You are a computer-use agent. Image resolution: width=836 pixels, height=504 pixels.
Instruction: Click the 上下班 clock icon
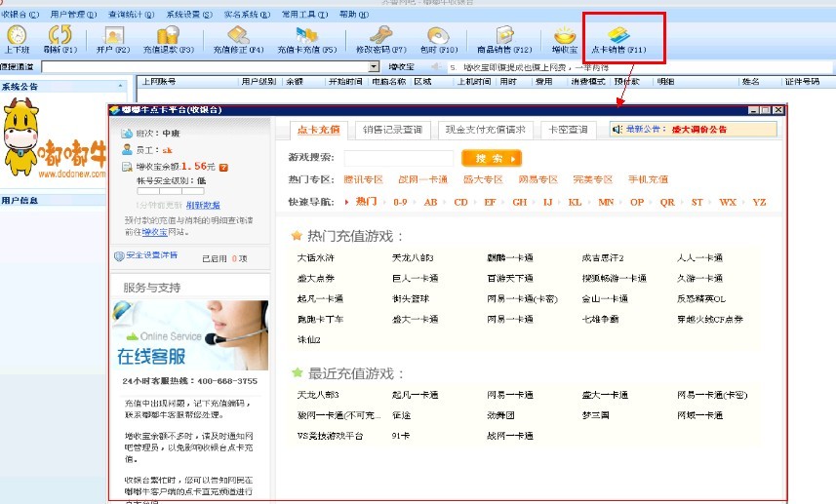[17, 35]
